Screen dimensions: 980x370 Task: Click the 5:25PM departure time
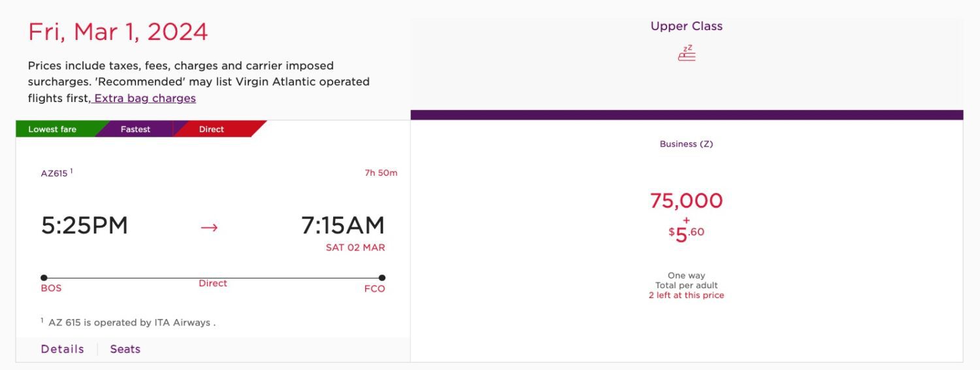pyautogui.click(x=84, y=226)
